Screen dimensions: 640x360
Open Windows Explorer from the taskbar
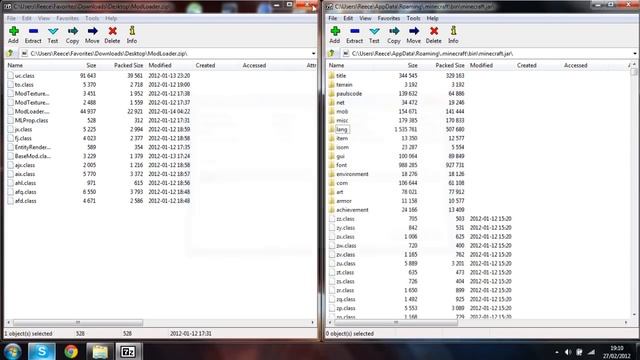100,351
